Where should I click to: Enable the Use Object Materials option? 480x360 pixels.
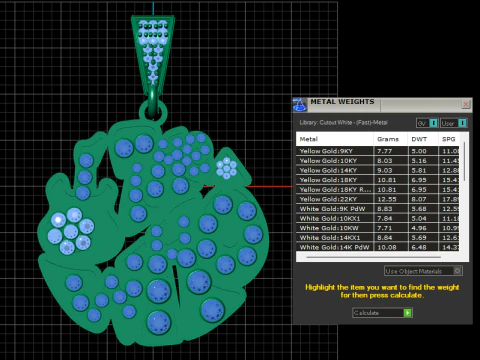(x=423, y=271)
